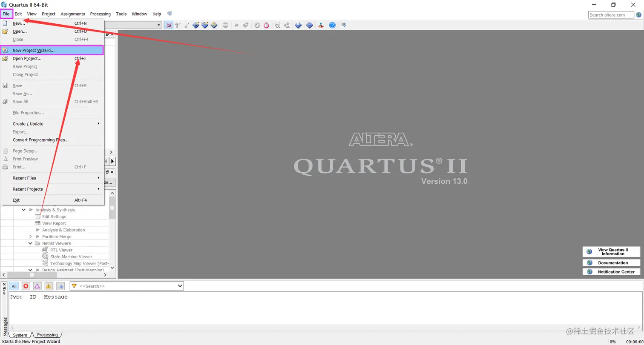Click the ID column header in Messages

coord(33,297)
